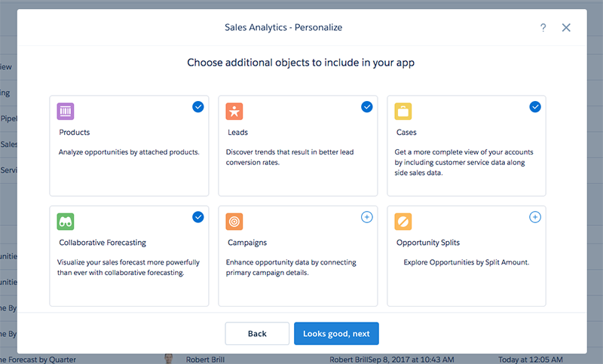
Task: Click 'Discover trends' Leads description
Action: point(289,158)
